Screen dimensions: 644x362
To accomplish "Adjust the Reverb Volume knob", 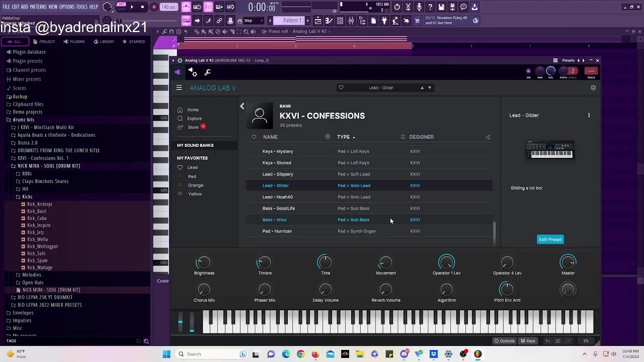I will pos(385,289).
